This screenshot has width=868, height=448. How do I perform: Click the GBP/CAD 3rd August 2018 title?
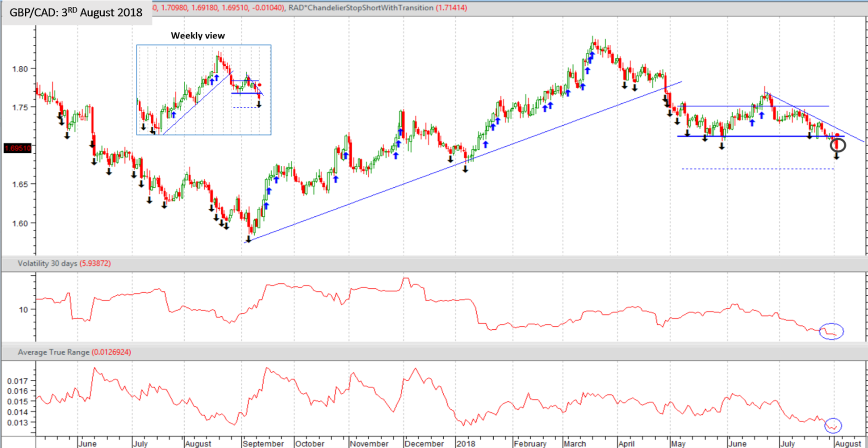(x=76, y=13)
